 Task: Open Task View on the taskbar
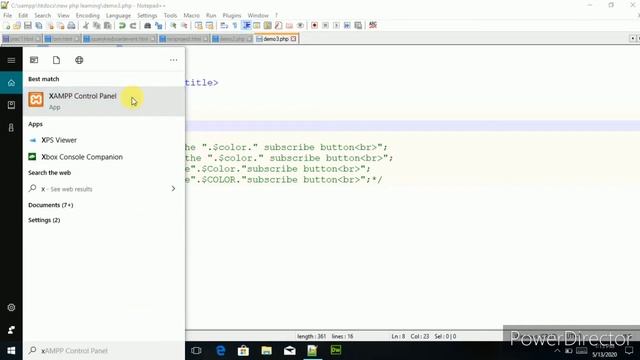(196, 351)
